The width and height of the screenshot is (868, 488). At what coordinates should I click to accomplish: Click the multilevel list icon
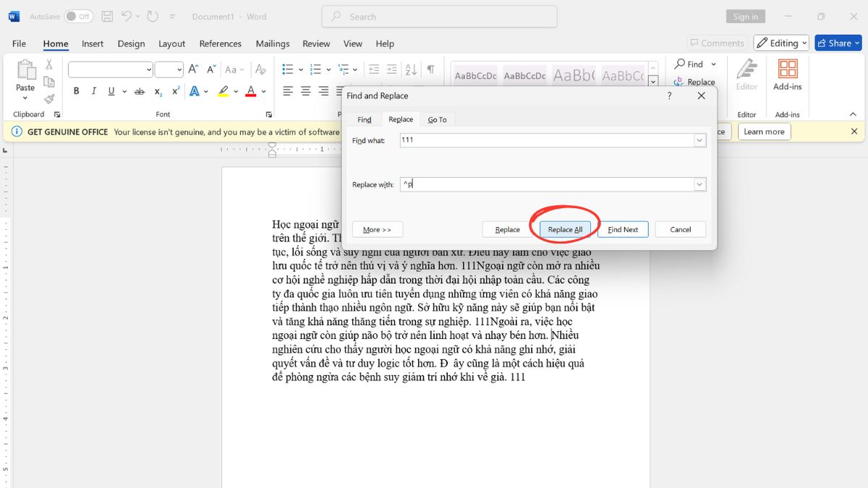coord(345,69)
